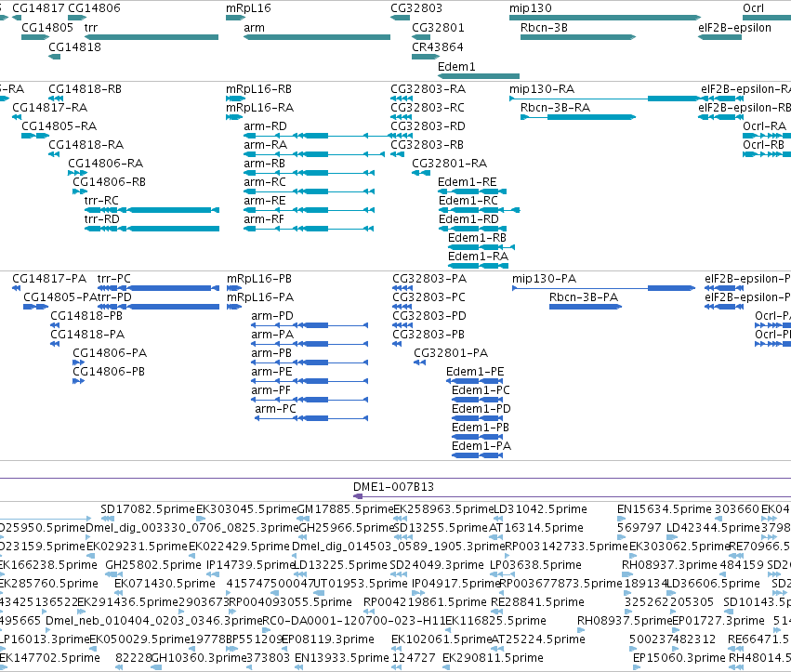This screenshot has height=672, width=791.
Task: Select the trr-RC transcript
Action: [x=152, y=210]
